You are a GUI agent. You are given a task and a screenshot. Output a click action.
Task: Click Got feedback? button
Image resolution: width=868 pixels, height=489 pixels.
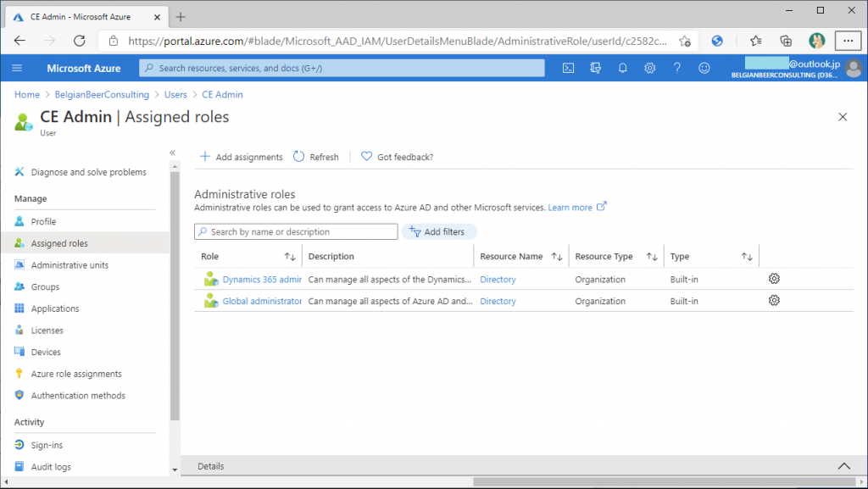click(x=397, y=157)
